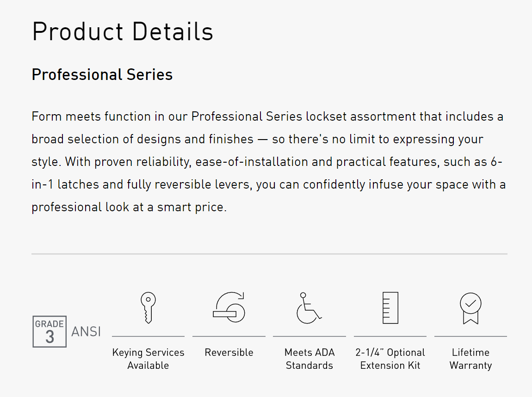
Task: Click the underline beneath the warranty icon
Action: click(470, 336)
